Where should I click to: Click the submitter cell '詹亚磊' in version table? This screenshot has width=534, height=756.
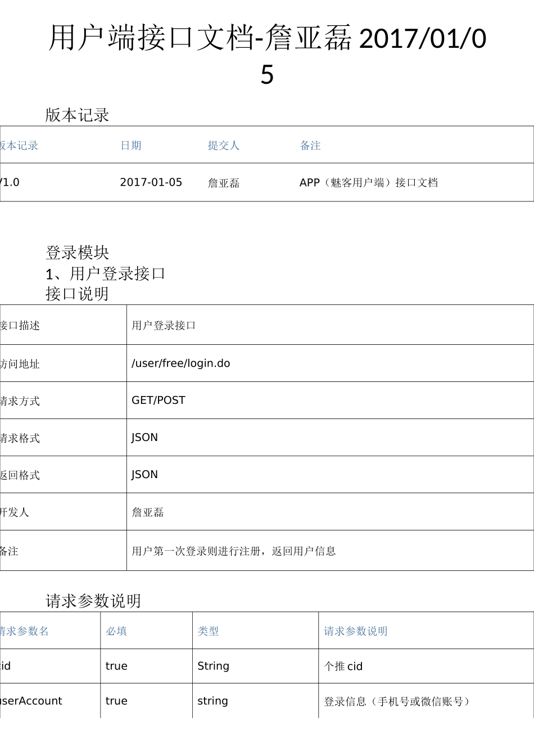coord(224,183)
